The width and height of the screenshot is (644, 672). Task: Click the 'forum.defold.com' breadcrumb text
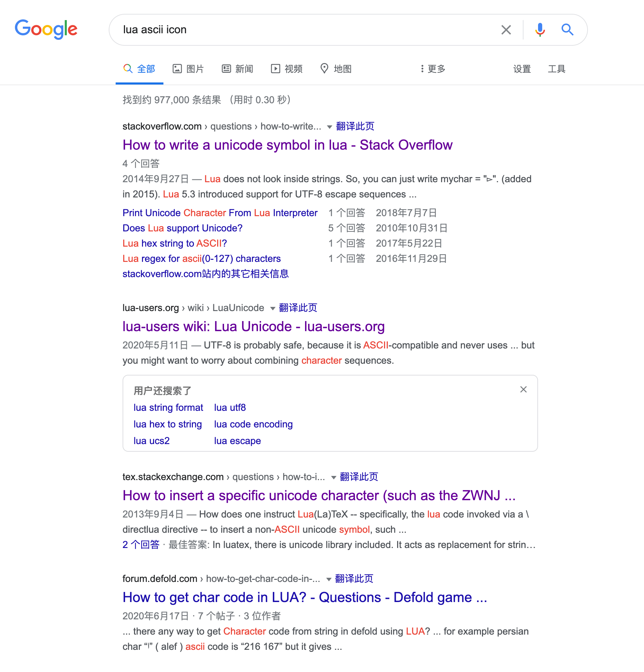point(160,578)
